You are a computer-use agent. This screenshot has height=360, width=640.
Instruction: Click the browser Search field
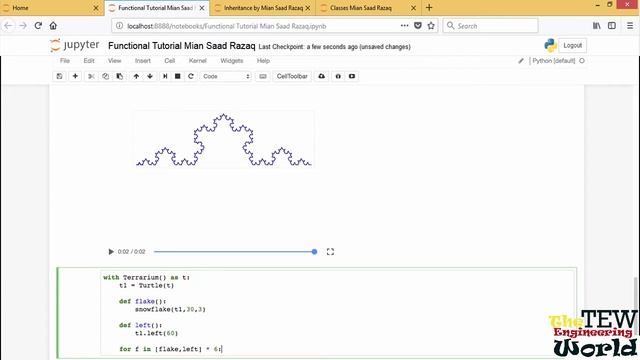pyautogui.click(x=490, y=26)
